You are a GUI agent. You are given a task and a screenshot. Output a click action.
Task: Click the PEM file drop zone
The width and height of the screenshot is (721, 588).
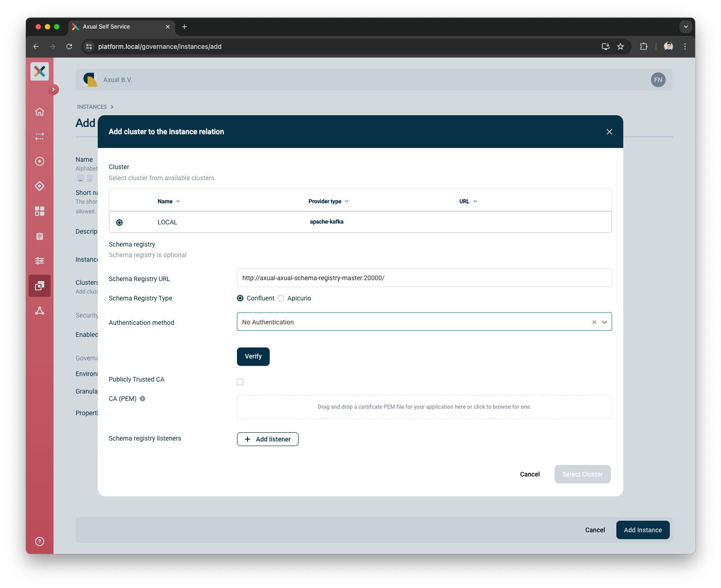pyautogui.click(x=425, y=407)
